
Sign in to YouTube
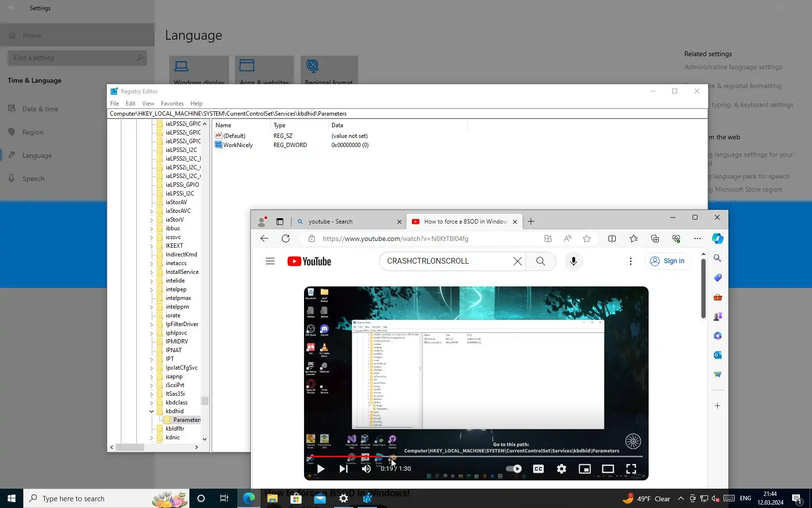[667, 261]
